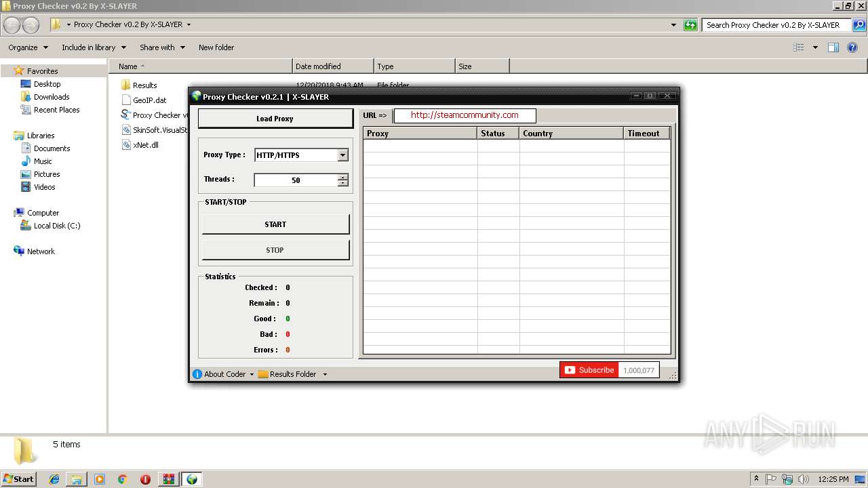Open the Results Folder menu
This screenshot has height=488, width=868.
(292, 374)
